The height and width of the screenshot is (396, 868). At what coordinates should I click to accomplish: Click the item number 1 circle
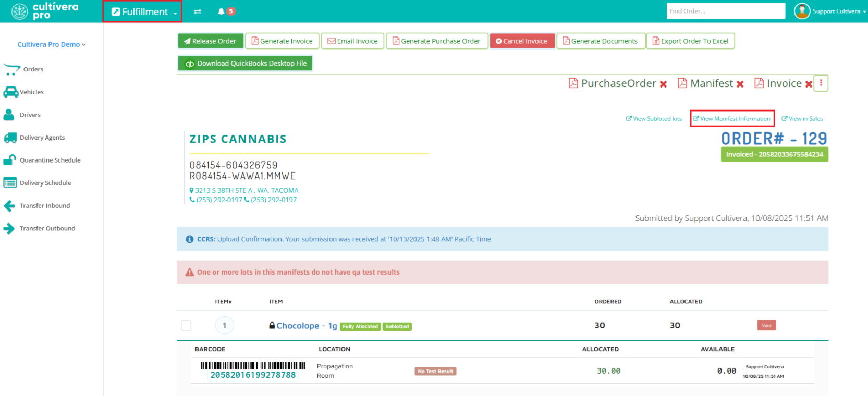tap(225, 326)
